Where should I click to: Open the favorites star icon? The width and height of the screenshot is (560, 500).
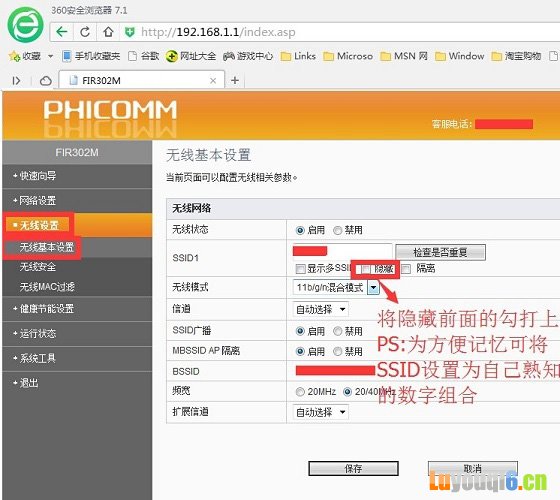click(14, 56)
